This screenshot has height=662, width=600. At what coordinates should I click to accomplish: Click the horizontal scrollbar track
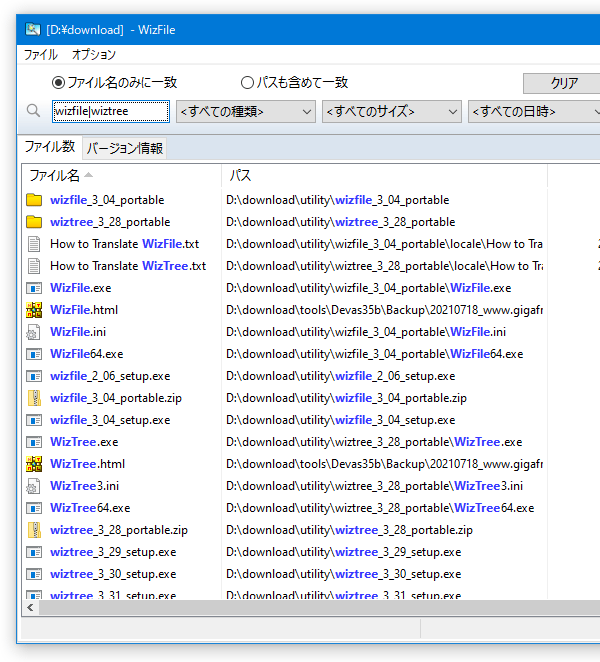tap(319, 608)
